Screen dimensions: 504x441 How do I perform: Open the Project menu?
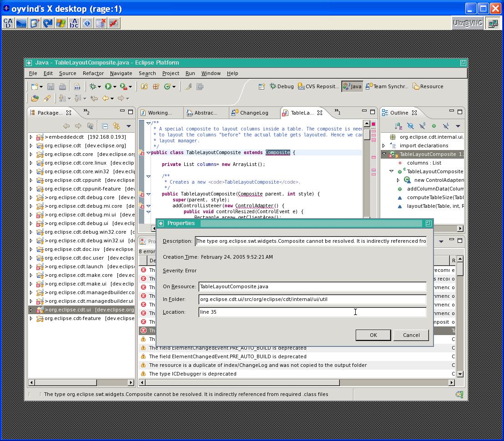pyautogui.click(x=171, y=73)
